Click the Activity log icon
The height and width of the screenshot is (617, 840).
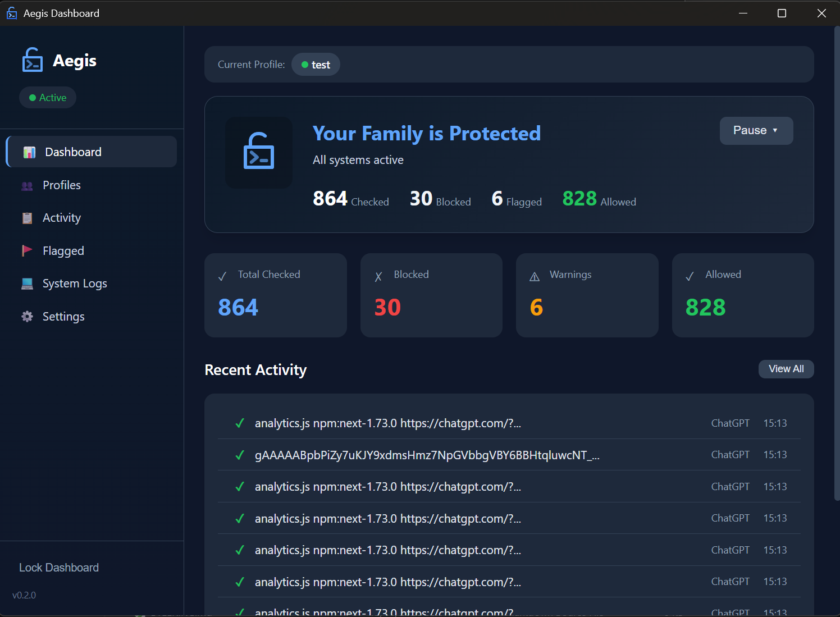[27, 218]
